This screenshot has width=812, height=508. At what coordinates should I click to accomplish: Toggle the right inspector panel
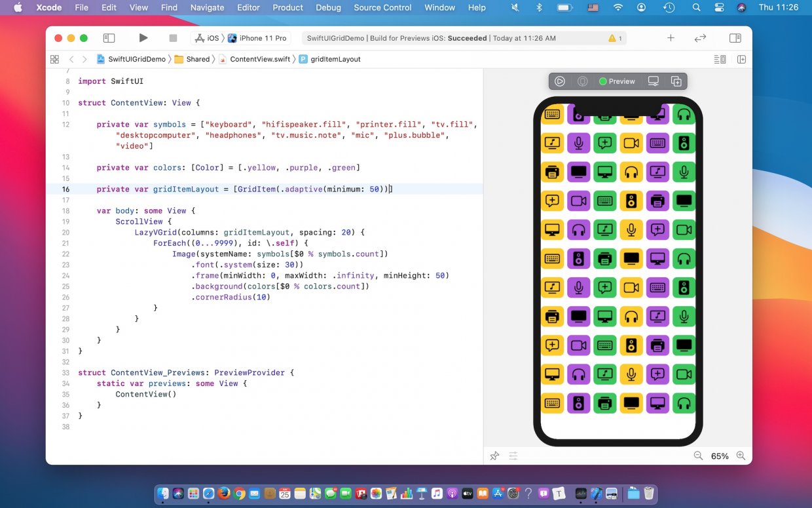[735, 38]
